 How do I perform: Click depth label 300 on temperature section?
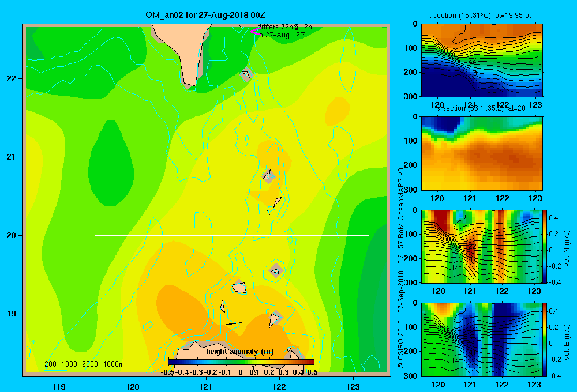point(411,96)
